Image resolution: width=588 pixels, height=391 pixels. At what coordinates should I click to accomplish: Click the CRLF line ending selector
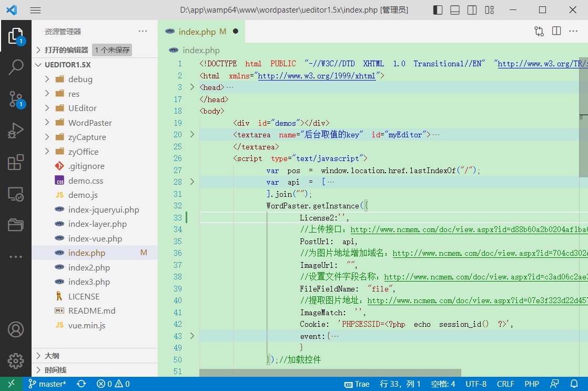click(505, 384)
